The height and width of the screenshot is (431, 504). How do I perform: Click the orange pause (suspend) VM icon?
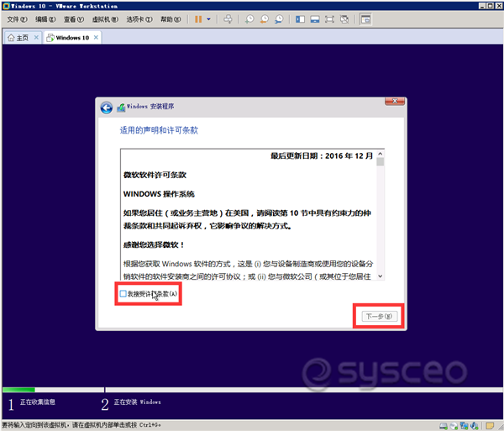[198, 19]
